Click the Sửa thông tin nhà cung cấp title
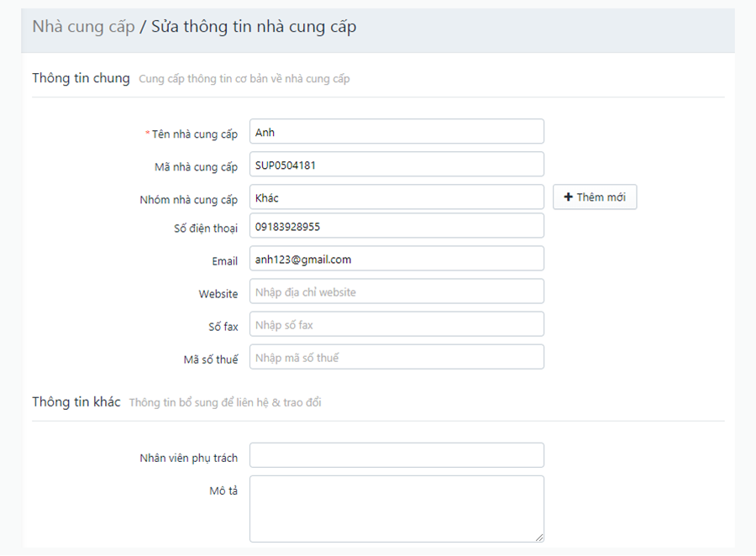Viewport: 756px width, 556px height. click(254, 27)
